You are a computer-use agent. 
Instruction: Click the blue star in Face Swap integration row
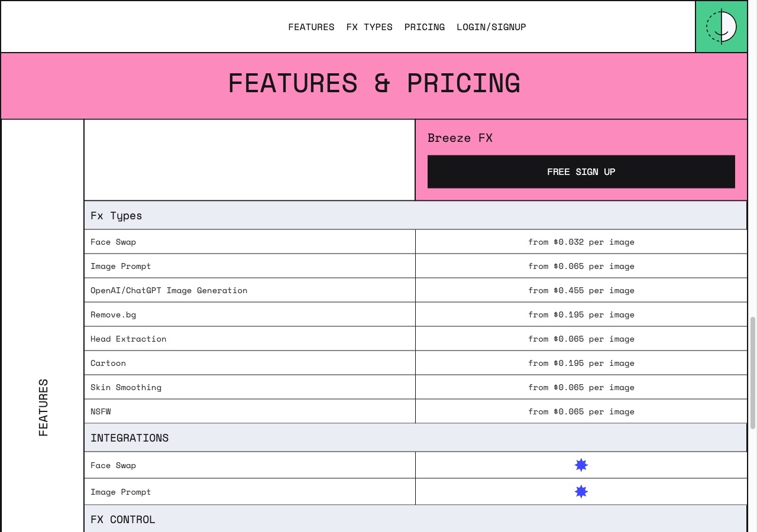pyautogui.click(x=581, y=465)
